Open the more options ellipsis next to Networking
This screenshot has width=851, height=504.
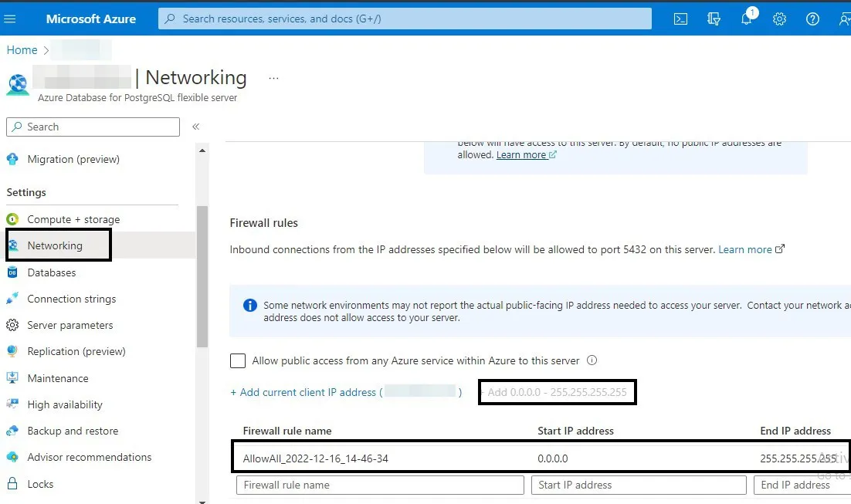pos(273,78)
